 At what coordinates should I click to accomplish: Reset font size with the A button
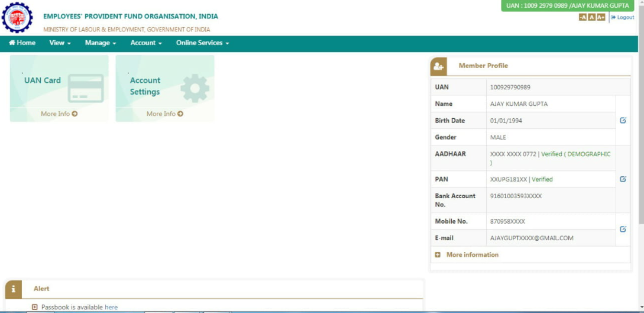[591, 18]
